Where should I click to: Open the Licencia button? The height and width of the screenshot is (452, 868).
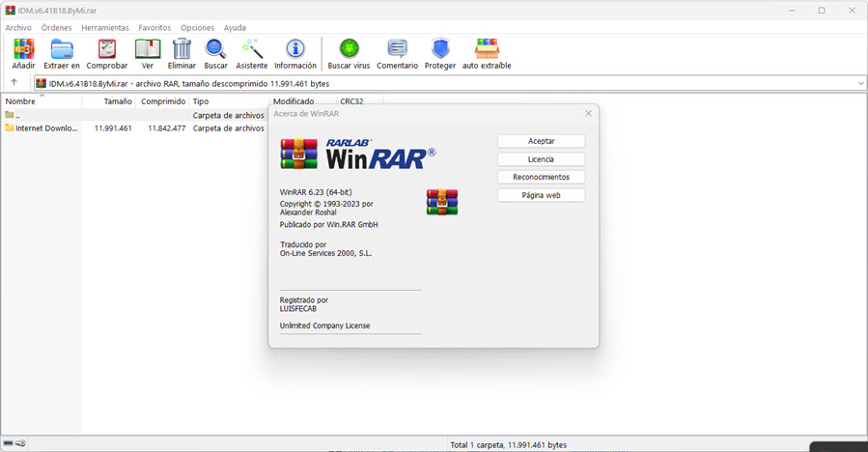[541, 159]
